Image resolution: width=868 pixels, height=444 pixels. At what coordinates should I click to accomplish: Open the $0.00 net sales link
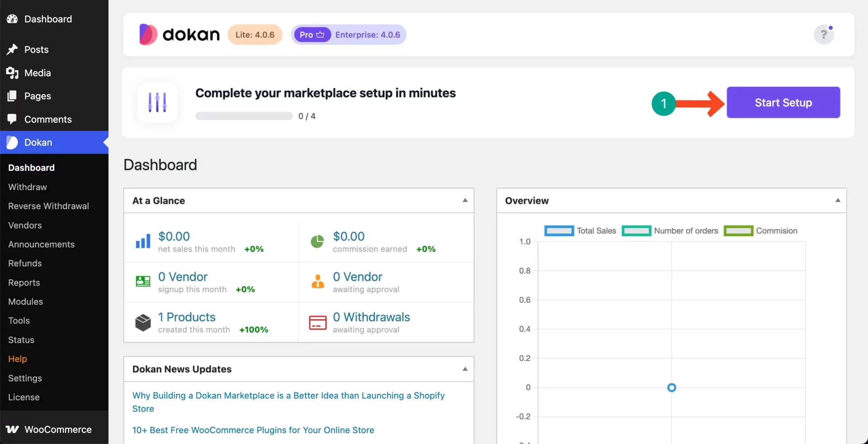[x=174, y=236]
